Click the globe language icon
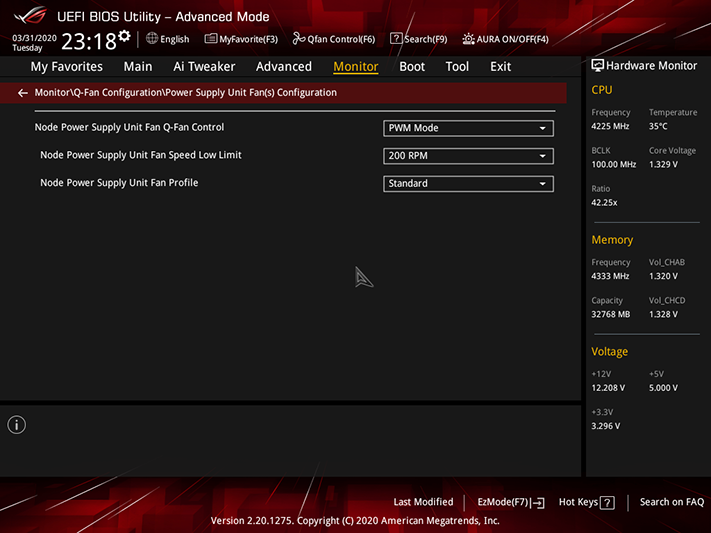The image size is (711, 533). click(x=152, y=39)
